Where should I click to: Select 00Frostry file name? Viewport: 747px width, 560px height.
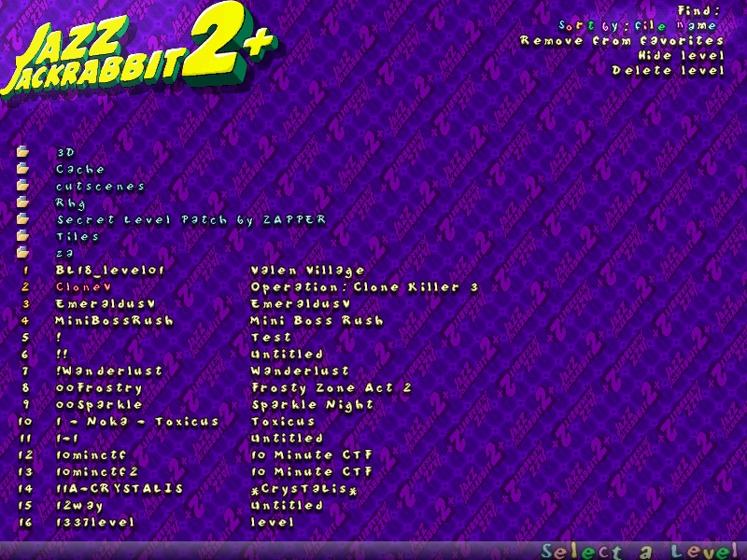pyautogui.click(x=99, y=388)
